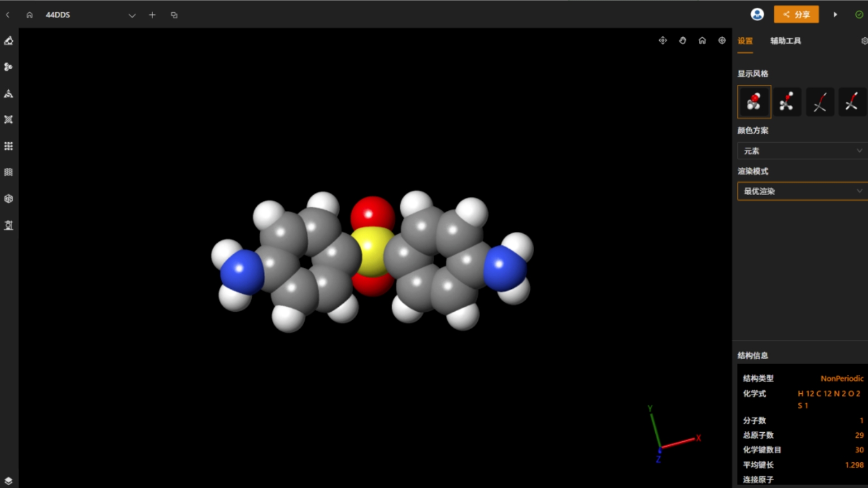
Task: Activate the hand pan tool
Action: pyautogui.click(x=682, y=41)
